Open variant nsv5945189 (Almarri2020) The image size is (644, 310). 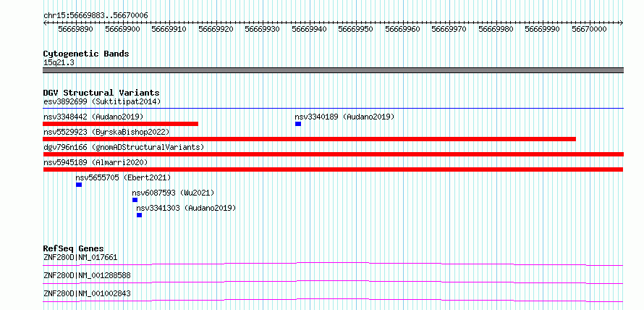(96, 162)
